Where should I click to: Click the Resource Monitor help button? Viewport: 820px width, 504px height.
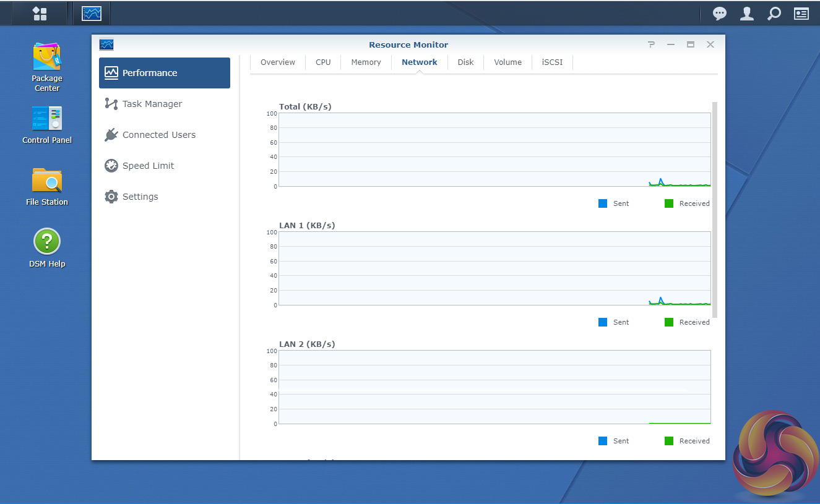click(651, 45)
